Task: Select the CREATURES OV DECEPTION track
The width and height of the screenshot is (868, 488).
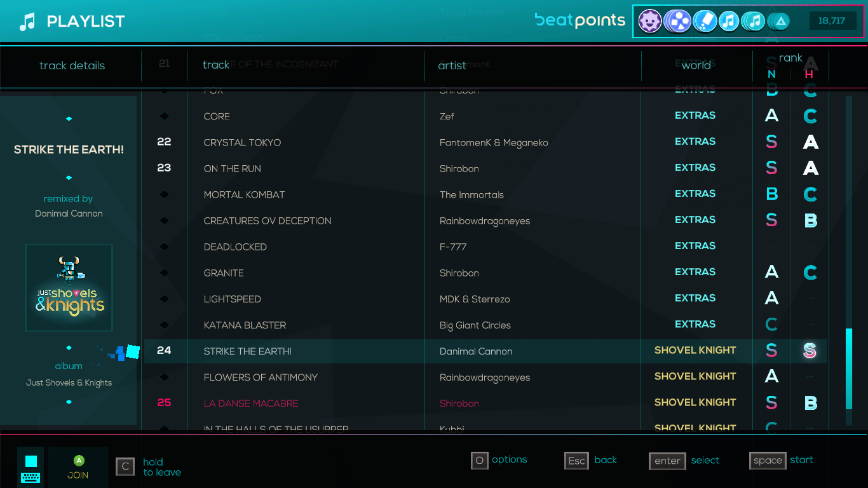Action: (x=268, y=220)
